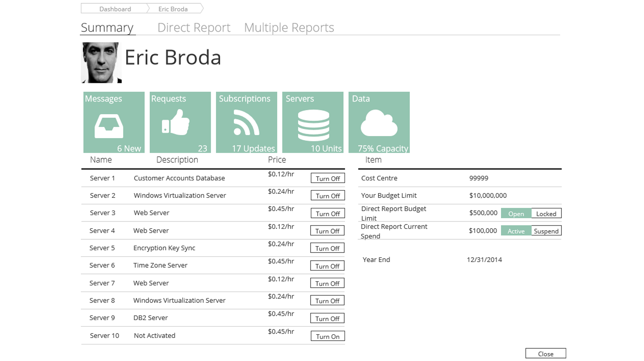Turn off Server 5 Encryption Key Sync

pos(327,248)
